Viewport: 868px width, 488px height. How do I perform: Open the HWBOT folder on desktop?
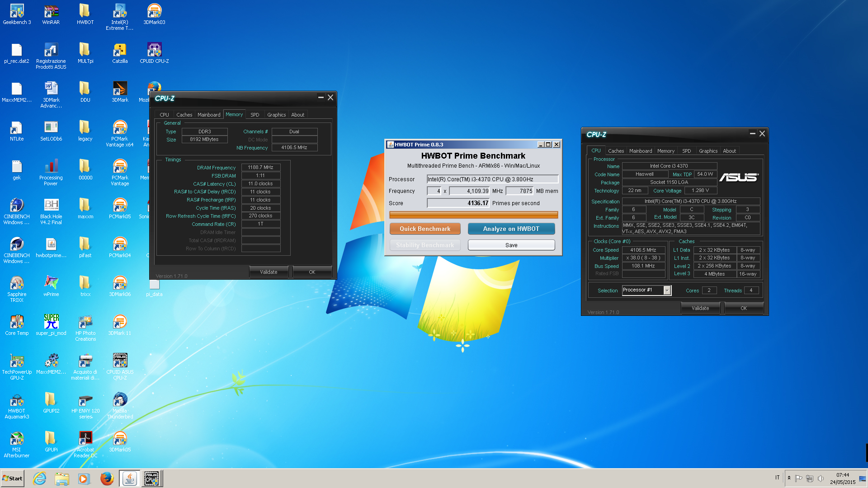pyautogui.click(x=85, y=14)
